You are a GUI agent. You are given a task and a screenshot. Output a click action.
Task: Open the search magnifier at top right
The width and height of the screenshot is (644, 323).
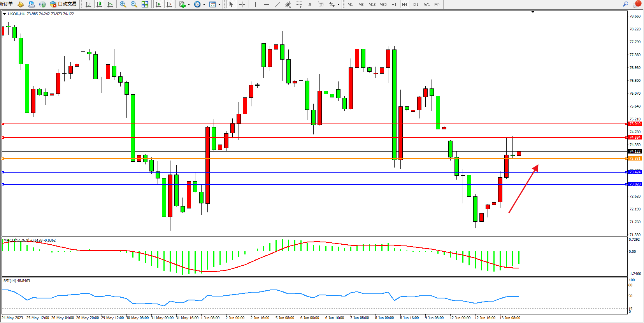626,4
